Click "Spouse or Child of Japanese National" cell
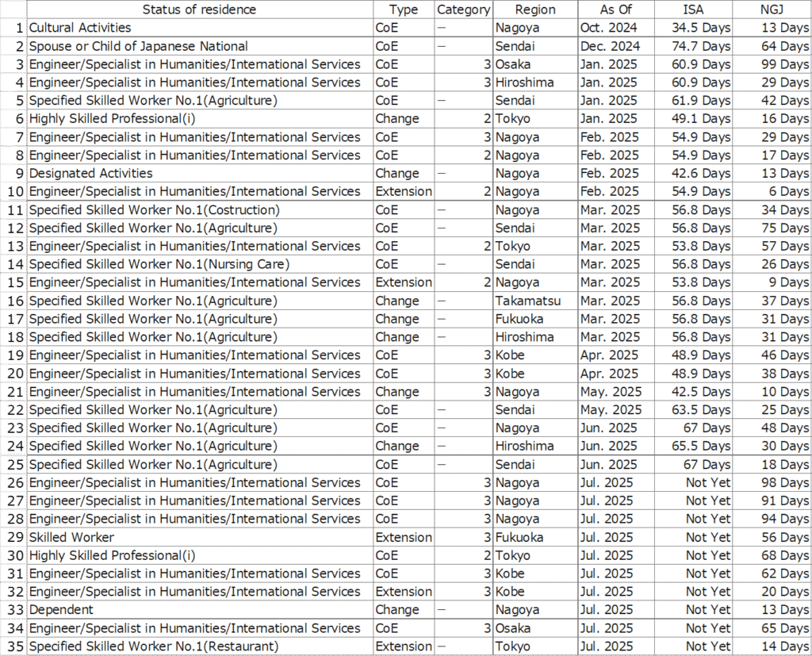This screenshot has width=812, height=656. [138, 46]
